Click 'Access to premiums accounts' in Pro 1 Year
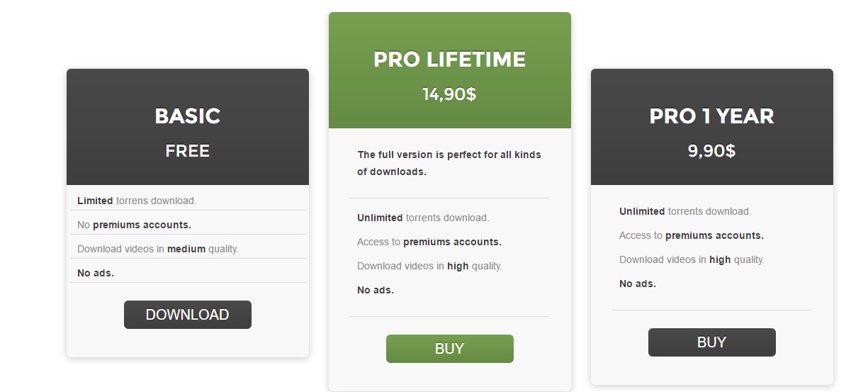This screenshot has height=392, width=868. click(692, 235)
